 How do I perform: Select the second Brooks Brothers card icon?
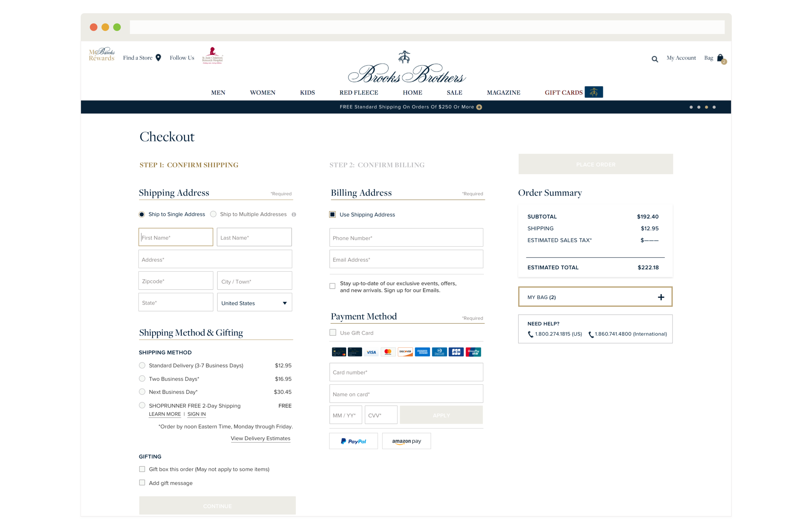[355, 352]
